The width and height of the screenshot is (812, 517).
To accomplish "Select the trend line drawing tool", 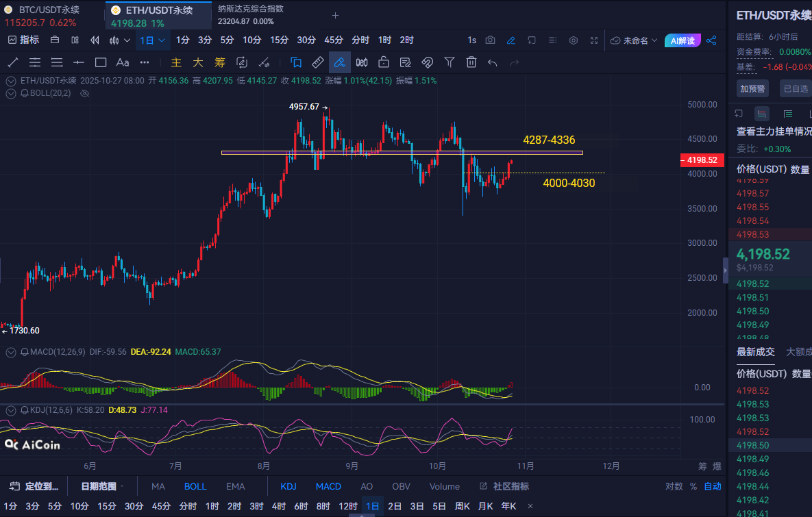I will point(13,62).
